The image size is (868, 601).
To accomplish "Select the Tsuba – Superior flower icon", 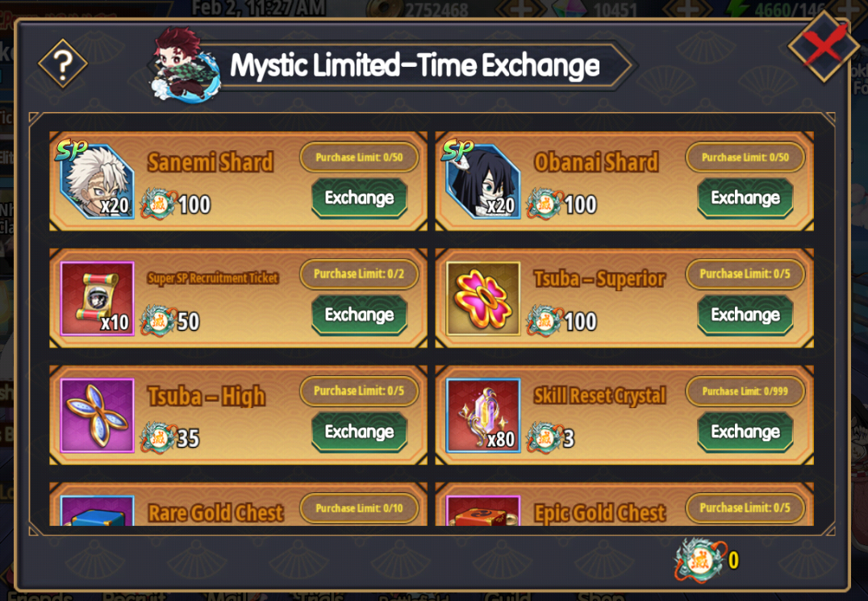I will (x=483, y=298).
